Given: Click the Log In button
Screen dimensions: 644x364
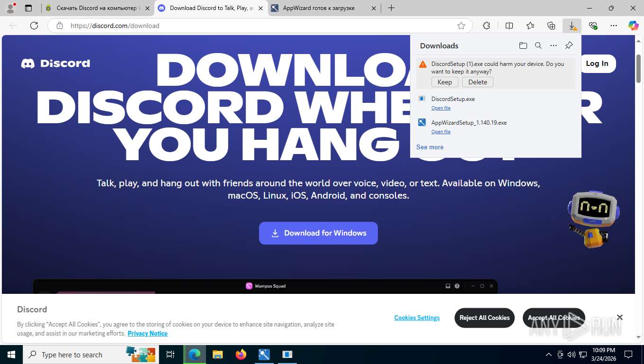Looking at the screenshot, I should coord(597,64).
